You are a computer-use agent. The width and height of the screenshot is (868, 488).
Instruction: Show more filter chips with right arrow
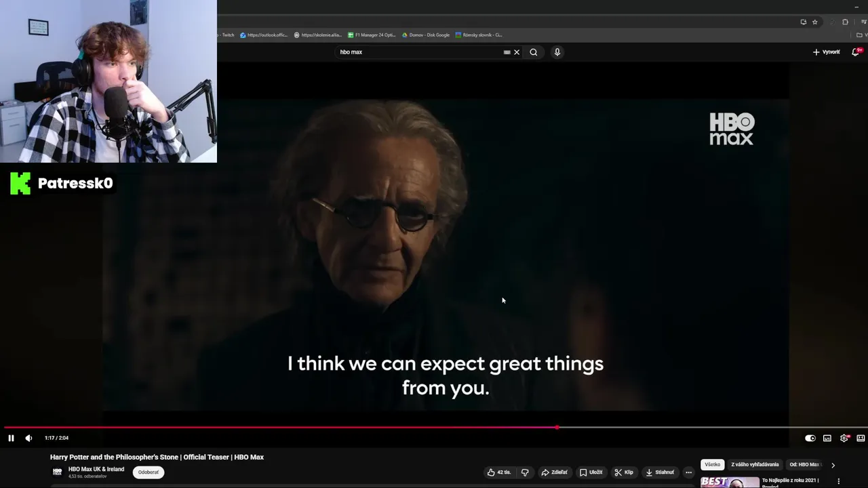coord(833,465)
